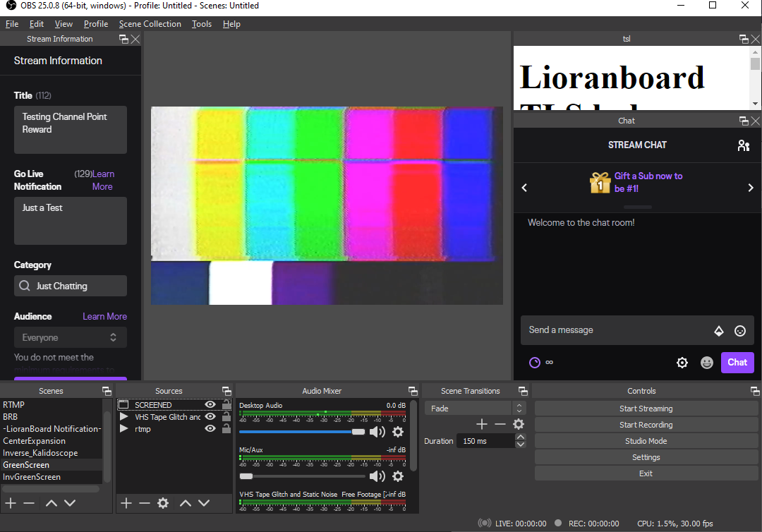Open the View menu

(64, 24)
